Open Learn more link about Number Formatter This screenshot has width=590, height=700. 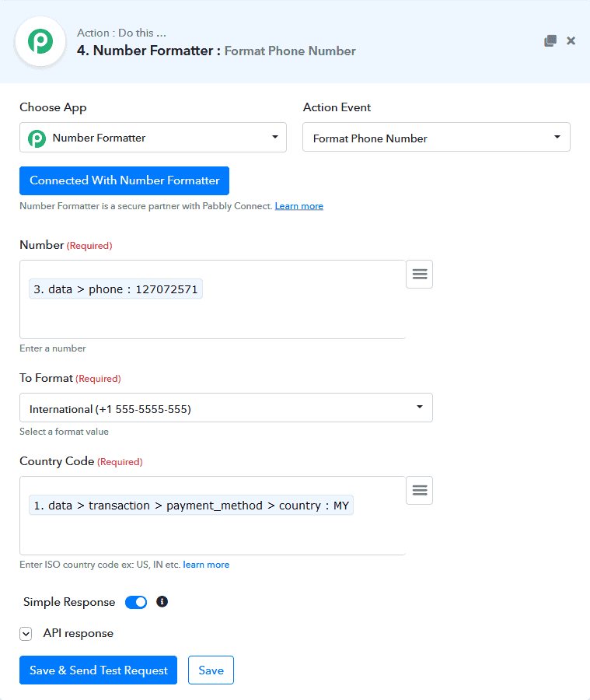click(298, 206)
